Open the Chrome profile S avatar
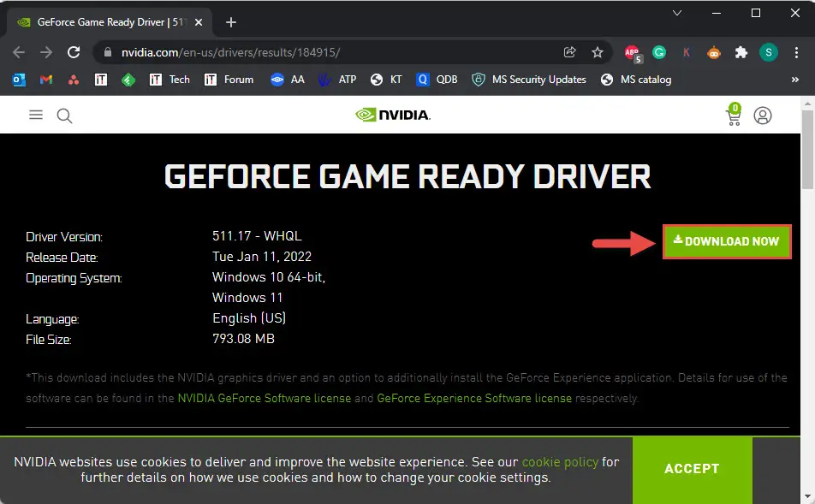This screenshot has width=815, height=504. (768, 52)
